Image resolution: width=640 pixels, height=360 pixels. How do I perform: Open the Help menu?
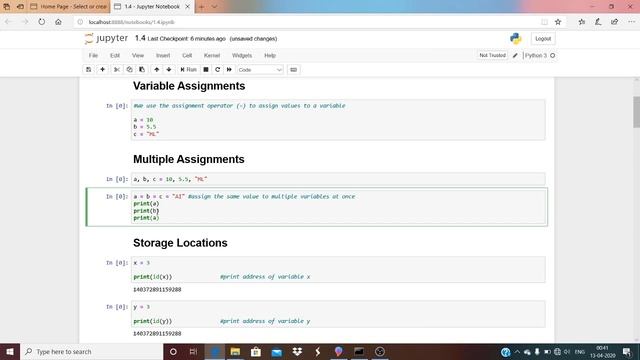(x=270, y=56)
